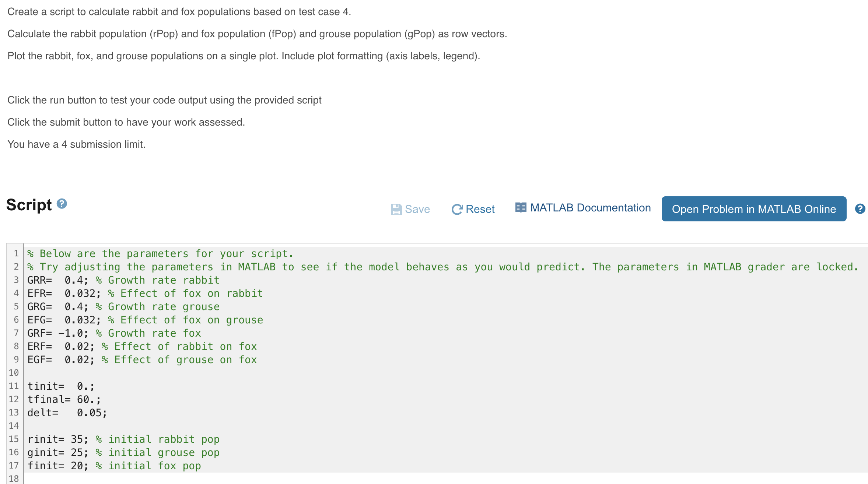Click the GRF growth rate fox line
868x484 pixels.
click(x=111, y=333)
